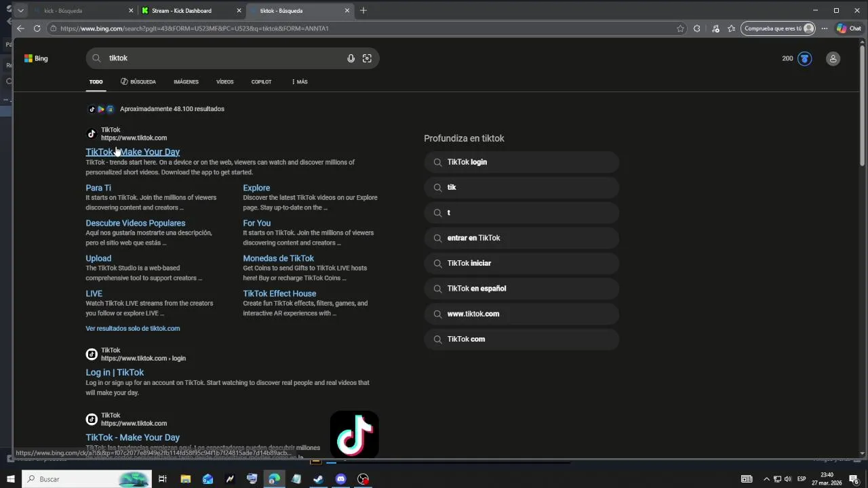The height and width of the screenshot is (488, 868).
Task: Reload the page with the refresh icon
Action: (37, 28)
